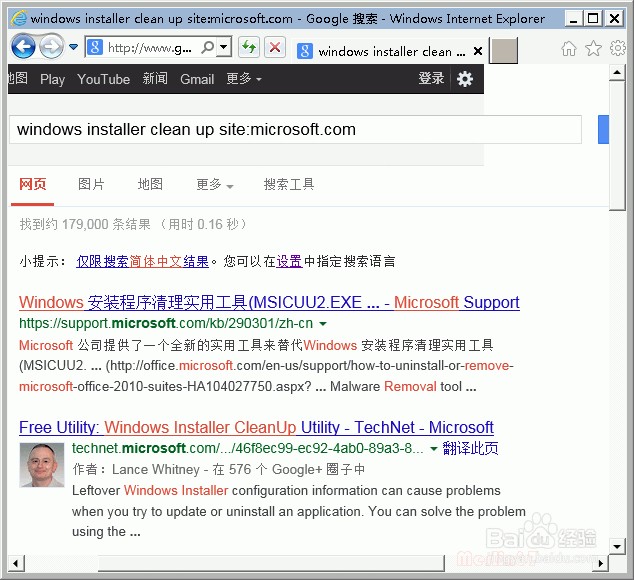634x580 pixels.
Task: Expand dropdown next to support.microsoft.com URL
Action: (x=323, y=324)
